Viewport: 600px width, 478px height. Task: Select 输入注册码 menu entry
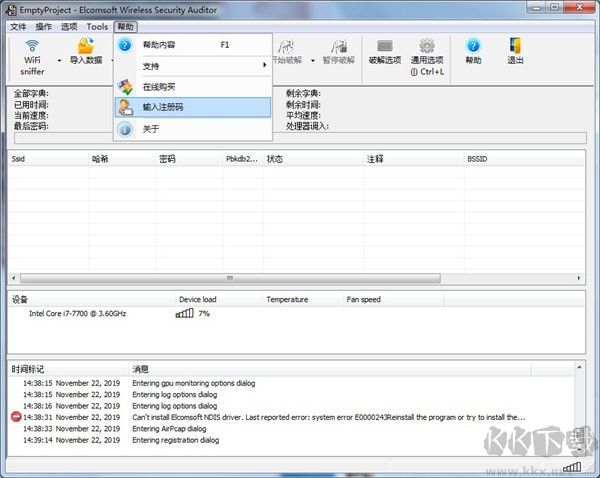tap(193, 107)
